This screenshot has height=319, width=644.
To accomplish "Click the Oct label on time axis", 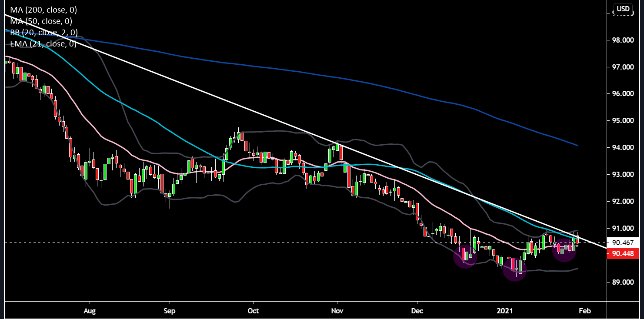I will click(x=253, y=311).
